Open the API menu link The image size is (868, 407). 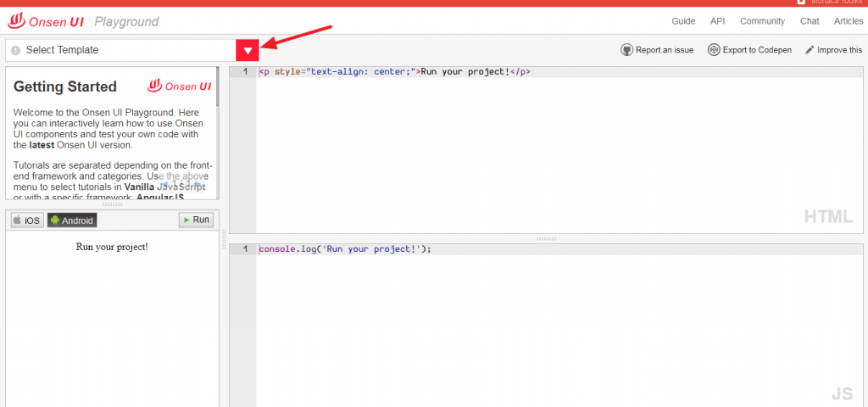717,21
